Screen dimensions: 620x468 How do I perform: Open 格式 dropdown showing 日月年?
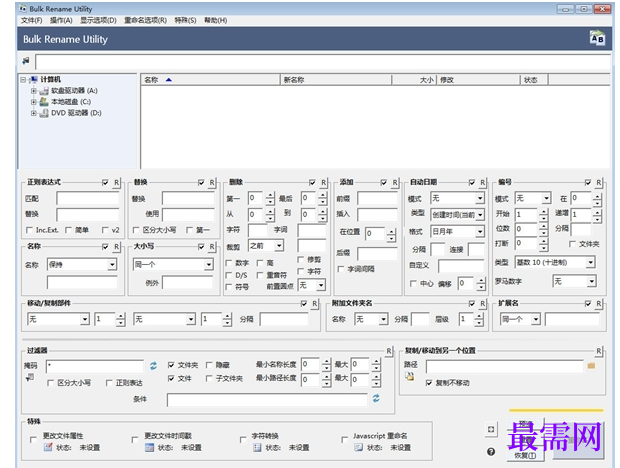click(480, 231)
